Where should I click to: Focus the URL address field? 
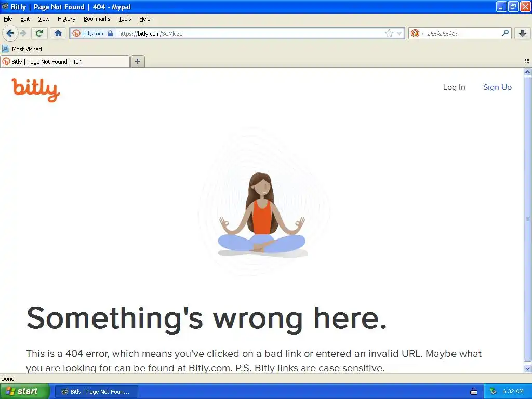(250, 33)
